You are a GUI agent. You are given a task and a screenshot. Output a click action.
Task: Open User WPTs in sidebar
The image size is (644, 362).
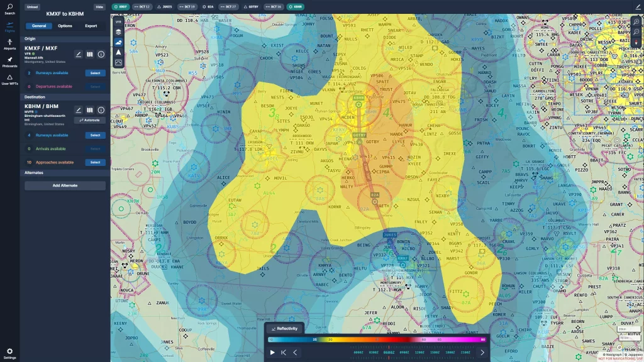(x=9, y=80)
